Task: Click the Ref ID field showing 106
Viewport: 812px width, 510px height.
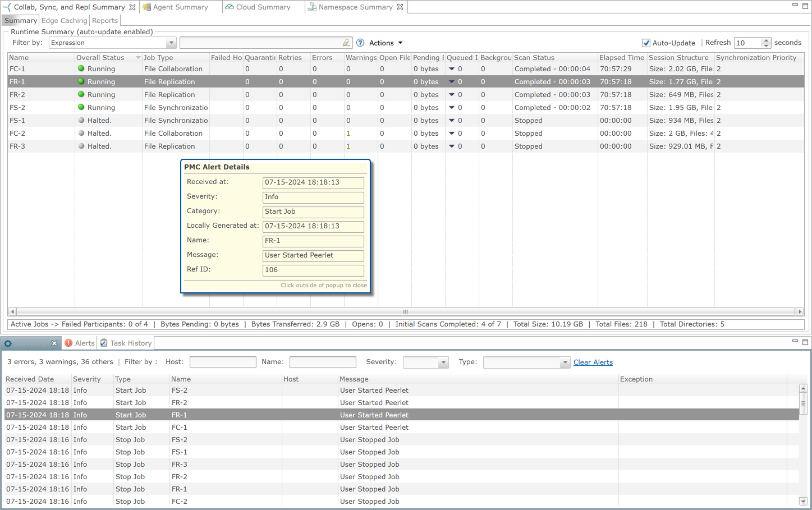Action: point(313,270)
